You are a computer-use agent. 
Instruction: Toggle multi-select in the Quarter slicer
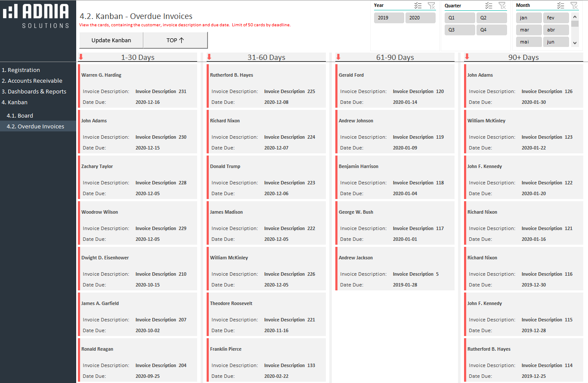pos(489,6)
